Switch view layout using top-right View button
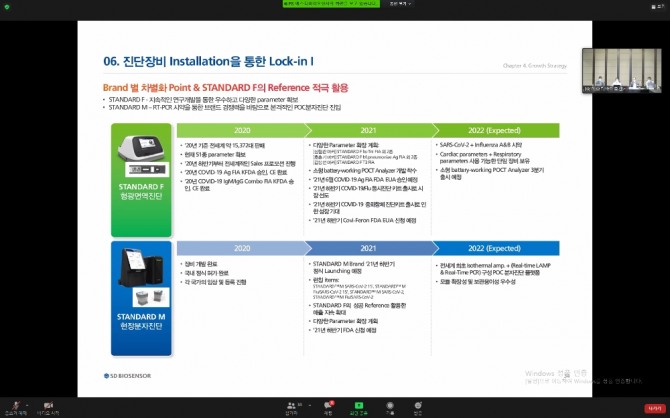 (x=658, y=7)
